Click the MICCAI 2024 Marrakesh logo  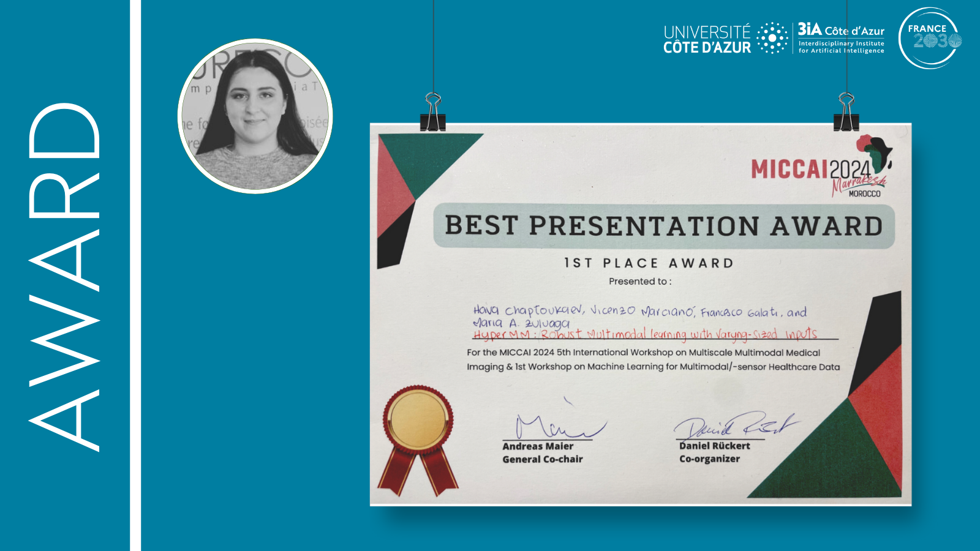point(821,167)
